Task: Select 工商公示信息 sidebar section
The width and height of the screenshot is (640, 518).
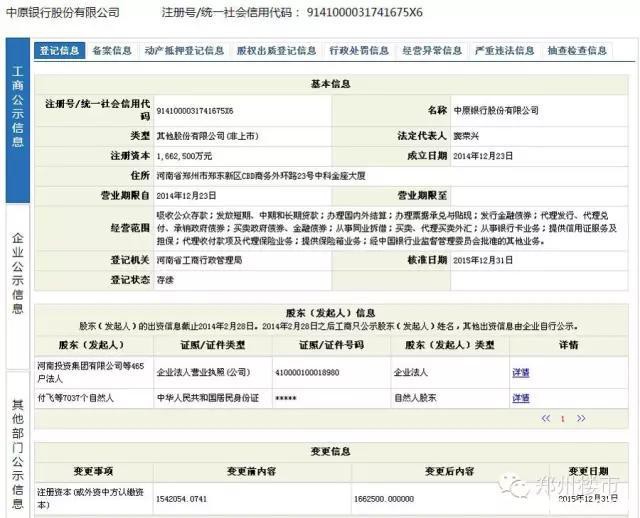Action: [18, 120]
